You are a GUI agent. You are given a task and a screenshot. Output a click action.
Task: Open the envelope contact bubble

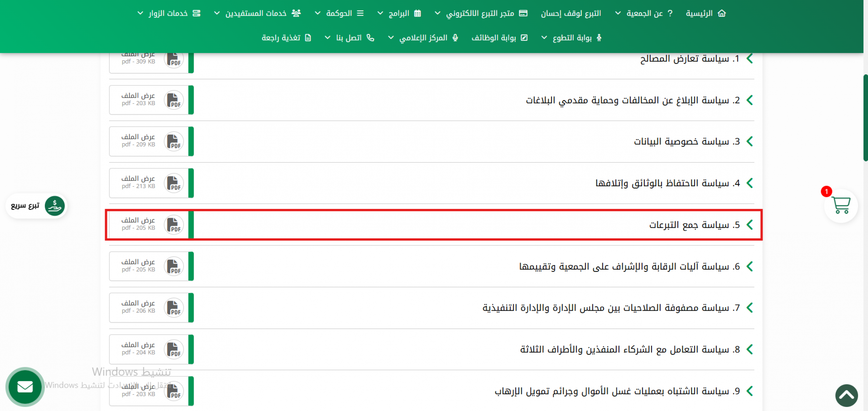[x=25, y=387]
